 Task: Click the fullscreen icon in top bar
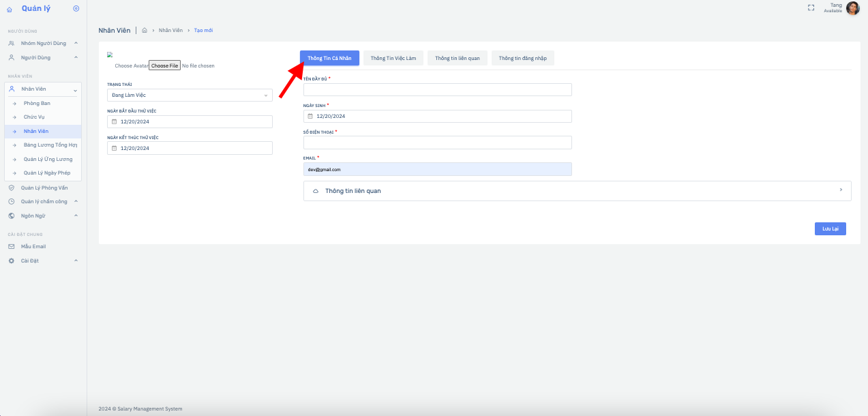click(x=811, y=8)
